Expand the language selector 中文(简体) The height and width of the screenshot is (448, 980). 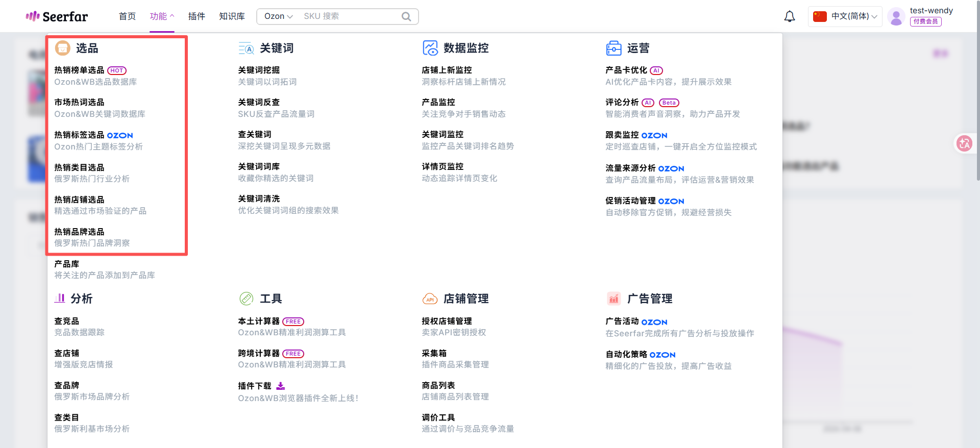[845, 16]
